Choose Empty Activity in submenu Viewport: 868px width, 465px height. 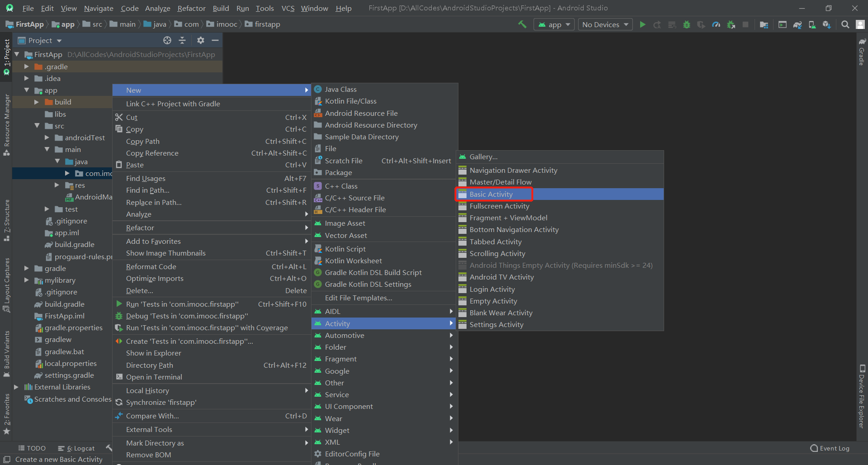[560, 301]
